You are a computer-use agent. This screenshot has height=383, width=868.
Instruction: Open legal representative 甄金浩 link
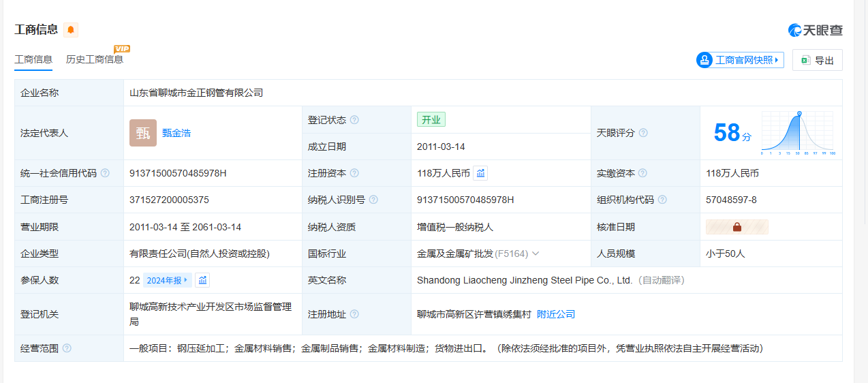[176, 133]
